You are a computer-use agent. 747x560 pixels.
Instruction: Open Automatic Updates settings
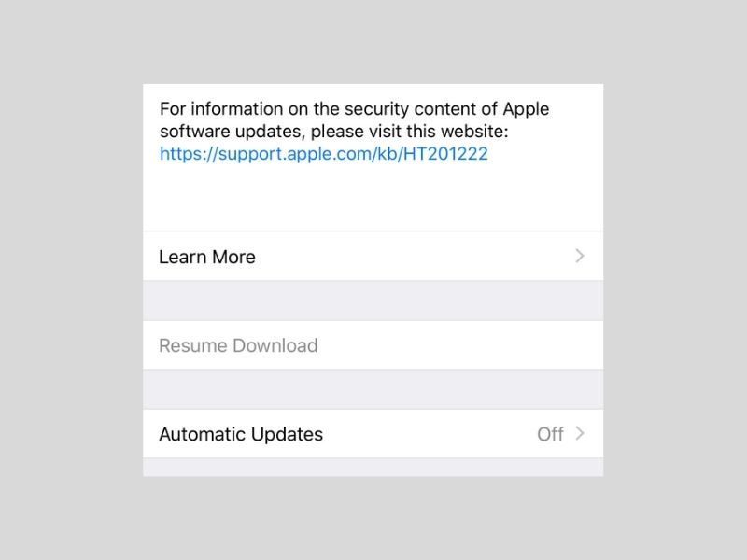373,434
